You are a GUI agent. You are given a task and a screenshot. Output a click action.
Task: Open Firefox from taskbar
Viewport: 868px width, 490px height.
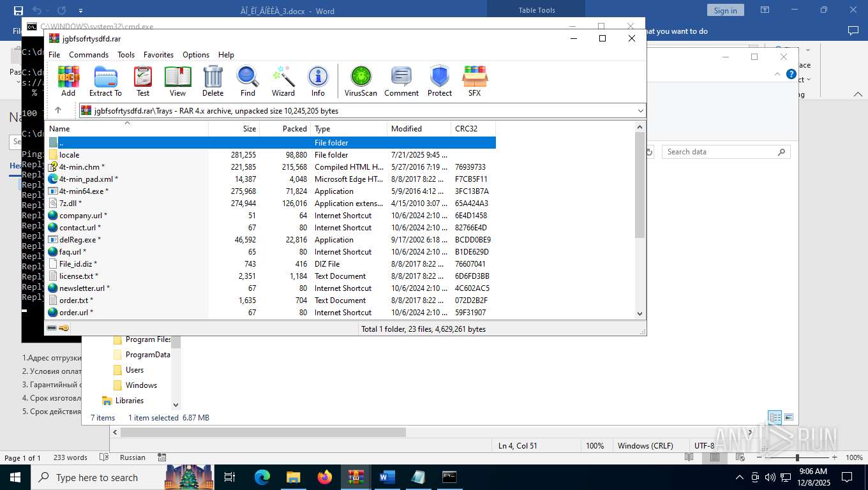click(x=325, y=477)
